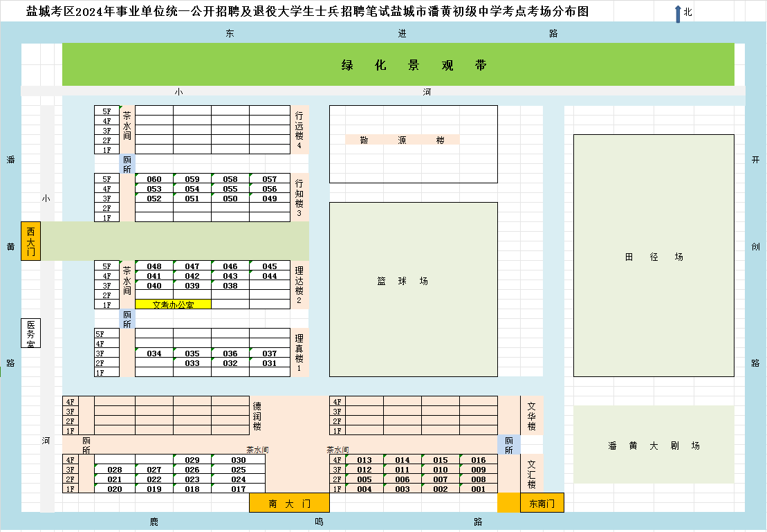This screenshot has height=532, width=767.
Task: Select the 文华楼 building label
Action: click(x=532, y=416)
